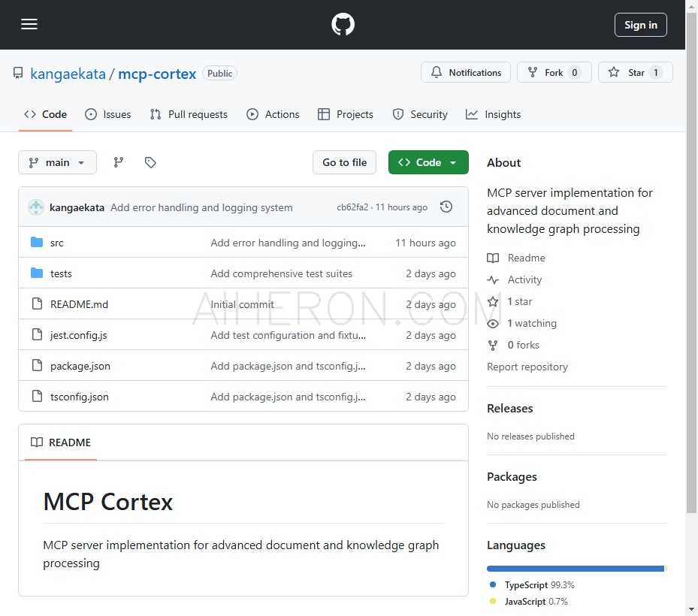The width and height of the screenshot is (698, 616).
Task: Open the hamburger navigation menu
Action: click(x=29, y=25)
